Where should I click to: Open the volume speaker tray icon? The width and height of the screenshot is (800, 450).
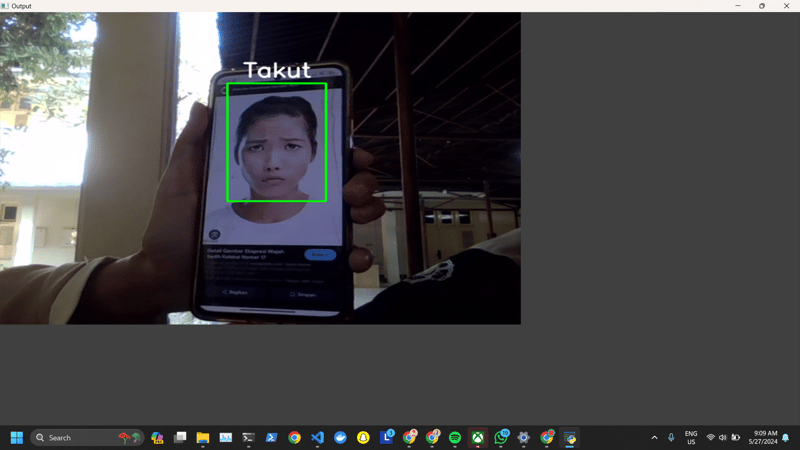[x=722, y=438]
